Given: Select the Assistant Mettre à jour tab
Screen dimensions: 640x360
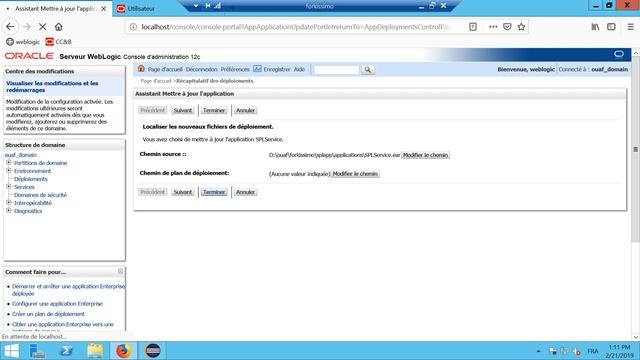Looking at the screenshot, I should pos(55,8).
